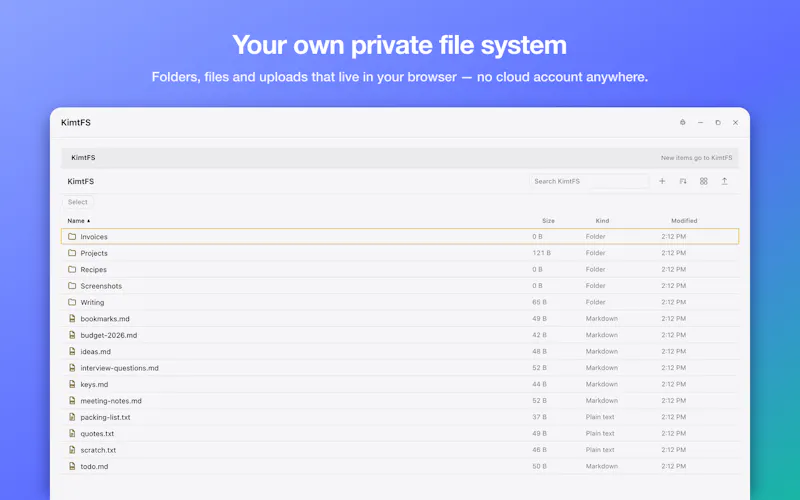Select the bookmarks.md file name
This screenshot has width=800, height=500.
[105, 318]
